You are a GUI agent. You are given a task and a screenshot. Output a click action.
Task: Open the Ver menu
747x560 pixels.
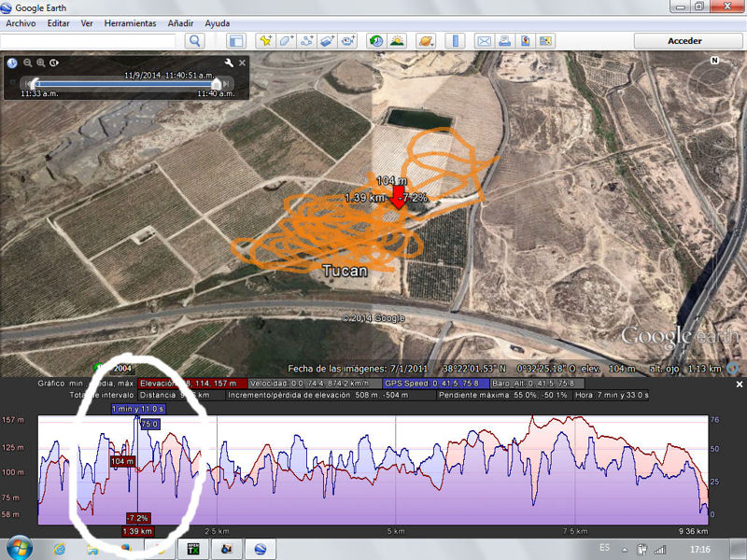click(x=87, y=23)
